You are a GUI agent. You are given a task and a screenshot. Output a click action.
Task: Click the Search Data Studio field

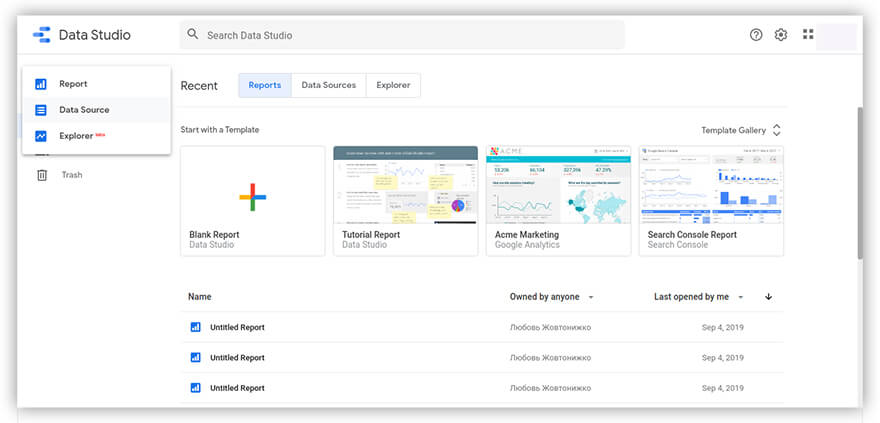coord(400,35)
